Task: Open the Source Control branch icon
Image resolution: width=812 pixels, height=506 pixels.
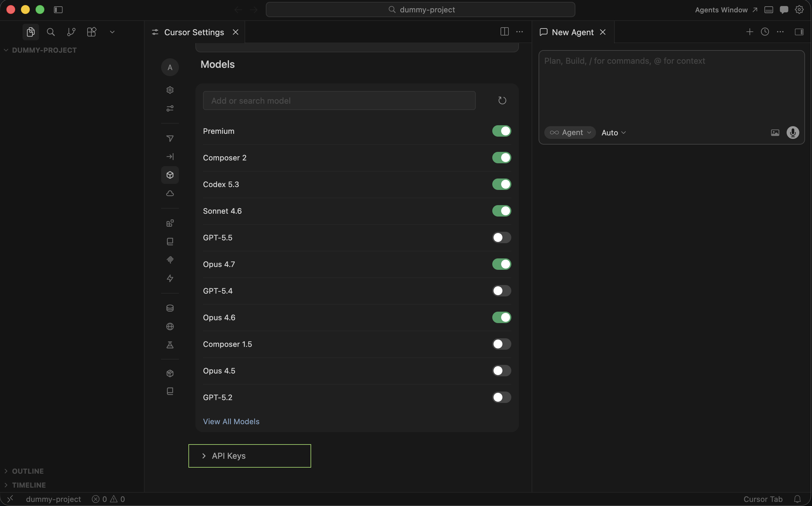Action: (71, 32)
